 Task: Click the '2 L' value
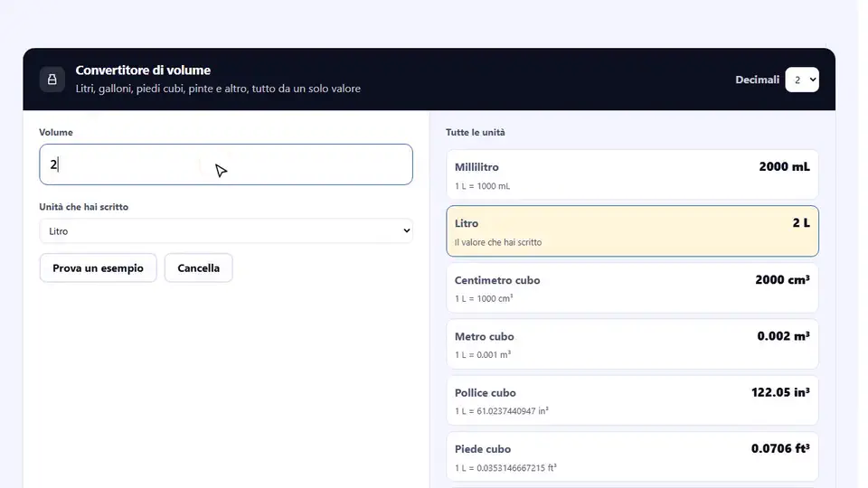pos(801,223)
